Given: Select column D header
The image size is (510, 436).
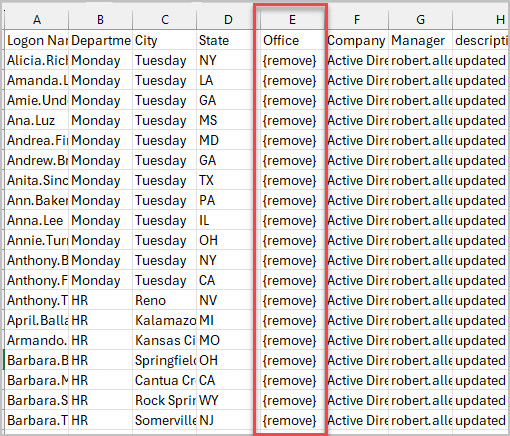Looking at the screenshot, I should [228, 20].
